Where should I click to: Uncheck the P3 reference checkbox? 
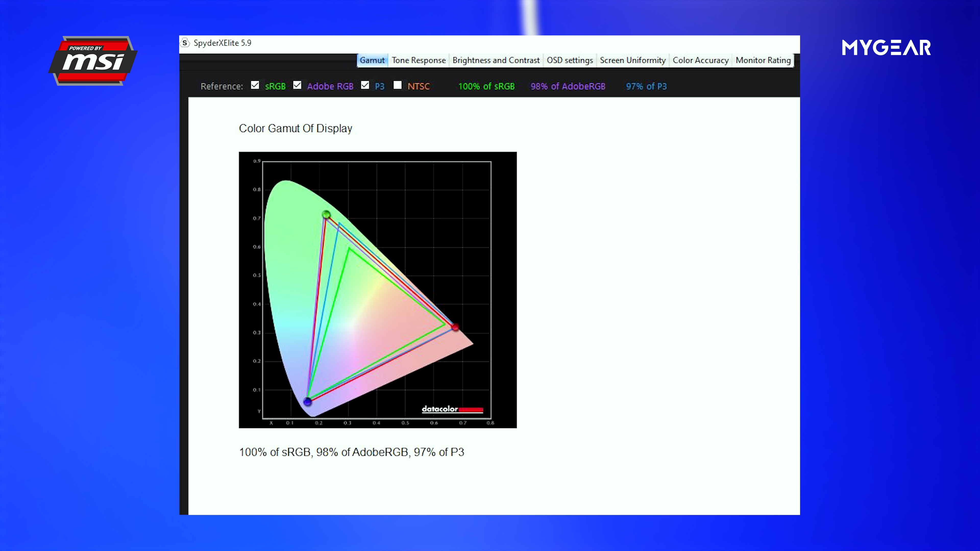point(365,85)
